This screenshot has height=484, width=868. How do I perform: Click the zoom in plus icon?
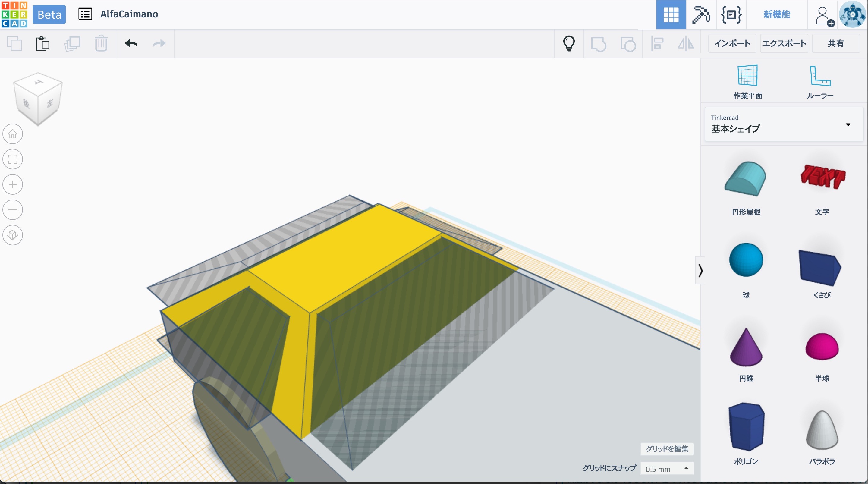13,184
